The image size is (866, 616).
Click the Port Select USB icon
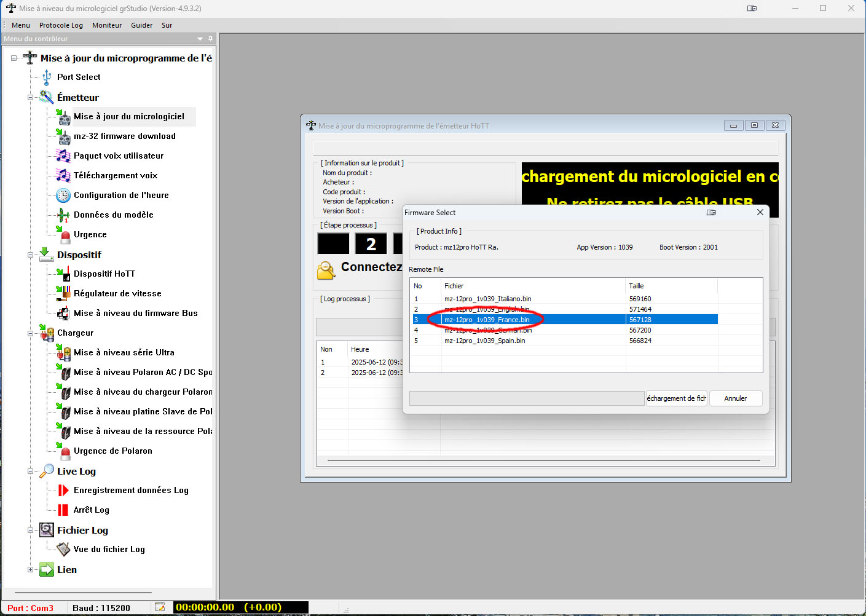(x=47, y=77)
